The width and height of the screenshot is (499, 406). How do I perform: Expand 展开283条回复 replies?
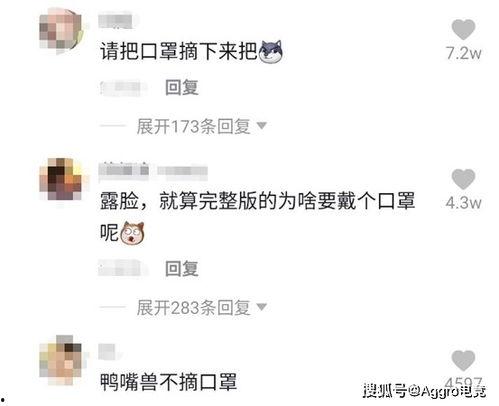193,308
